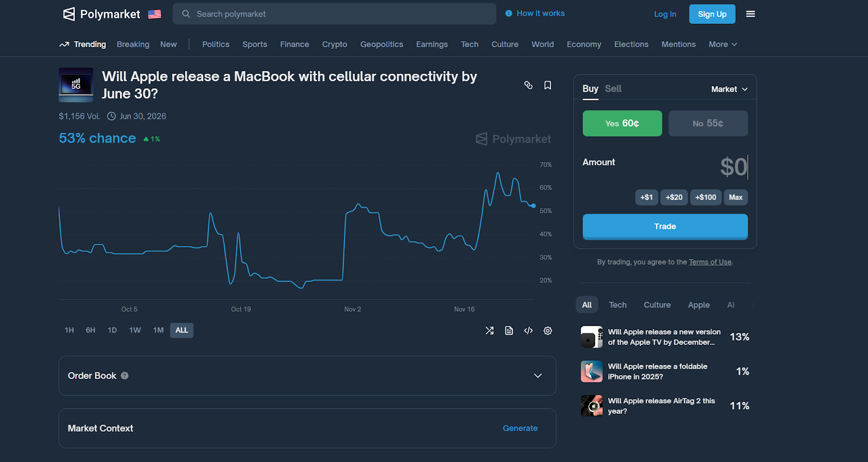Set chart range to 1W
The height and width of the screenshot is (462, 868).
pos(135,330)
